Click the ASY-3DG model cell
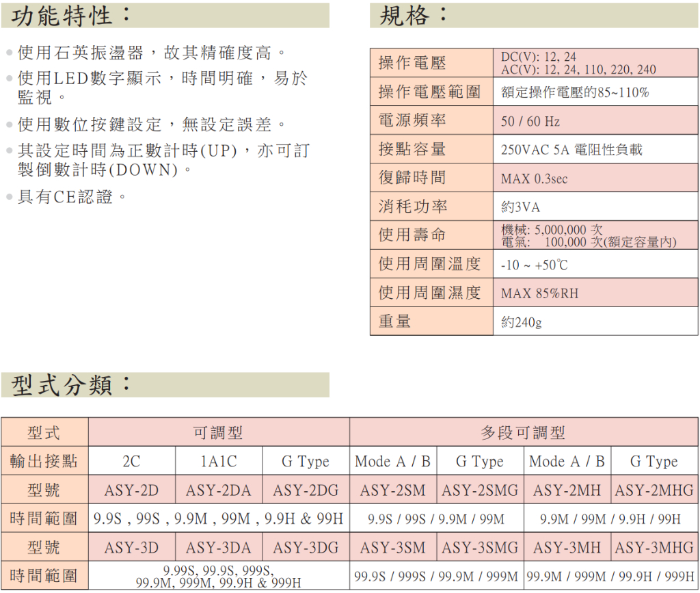Viewport: 700px width, 593px height. coord(306,548)
